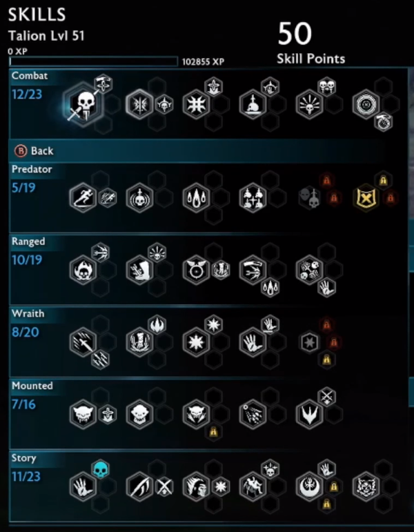
Task: Select the crossed swords Story upgrade
Action: coord(164,487)
